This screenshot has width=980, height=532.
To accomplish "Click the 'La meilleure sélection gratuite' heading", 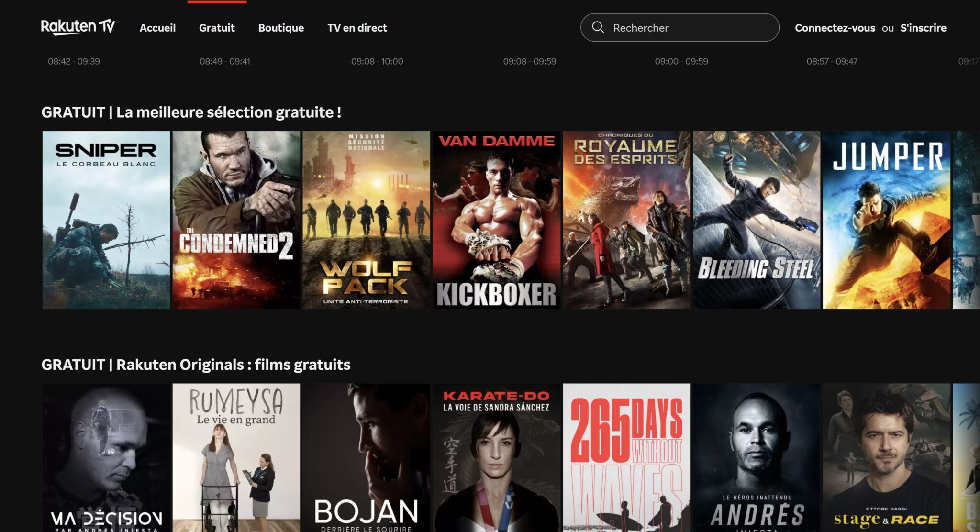I will (191, 112).
